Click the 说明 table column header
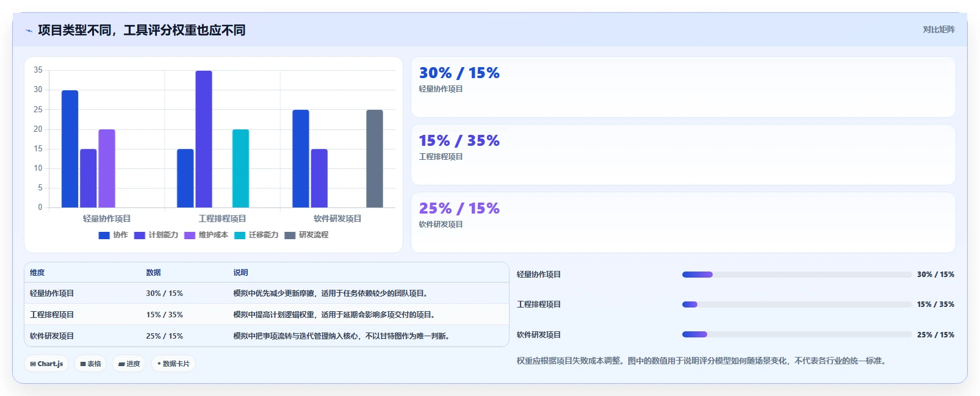 pyautogui.click(x=240, y=273)
